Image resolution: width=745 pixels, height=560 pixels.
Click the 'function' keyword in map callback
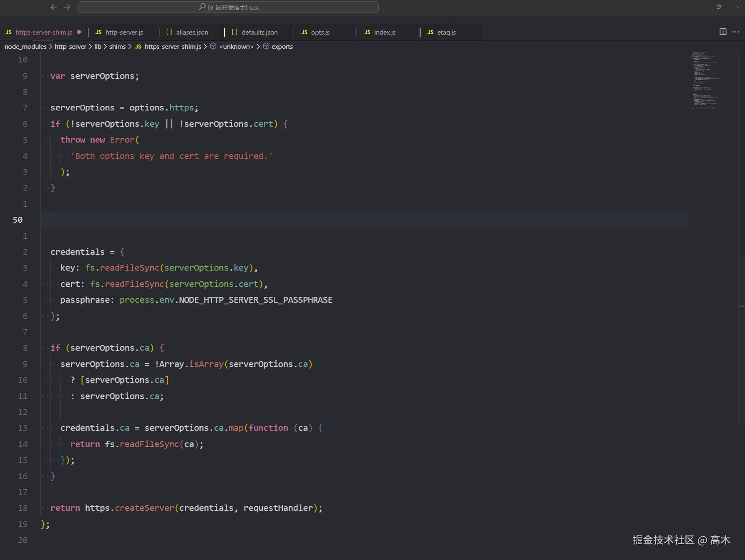pyautogui.click(x=268, y=428)
